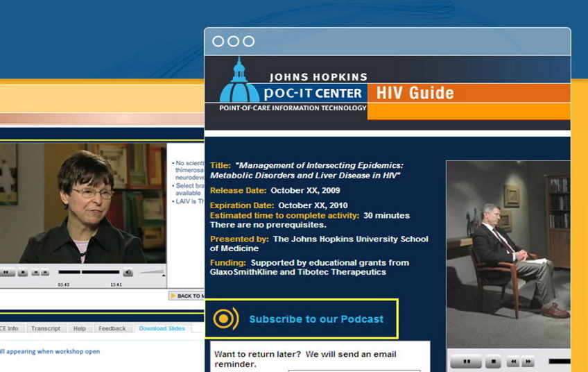
Task: Open the Transcript tab
Action: (x=46, y=328)
